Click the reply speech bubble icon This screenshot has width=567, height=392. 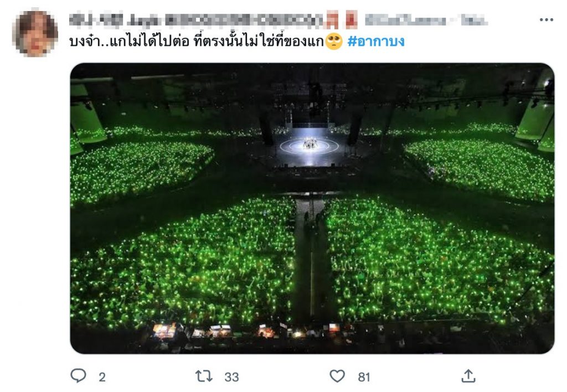[x=79, y=376]
